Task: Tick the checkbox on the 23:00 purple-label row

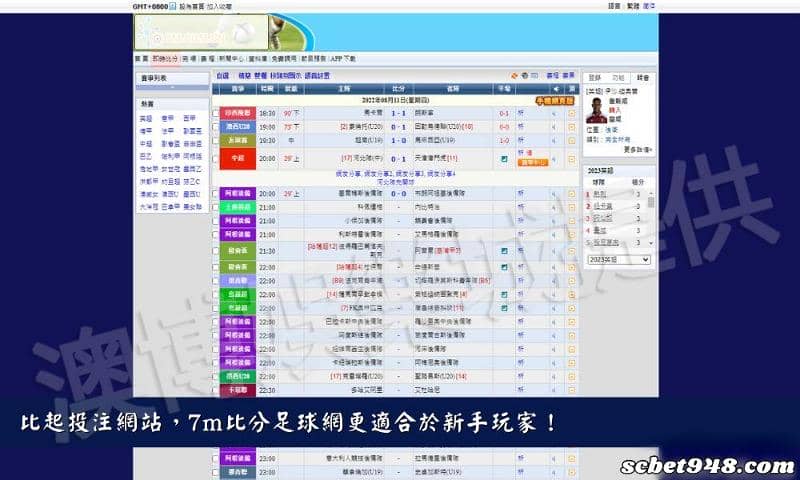Action: [215, 459]
